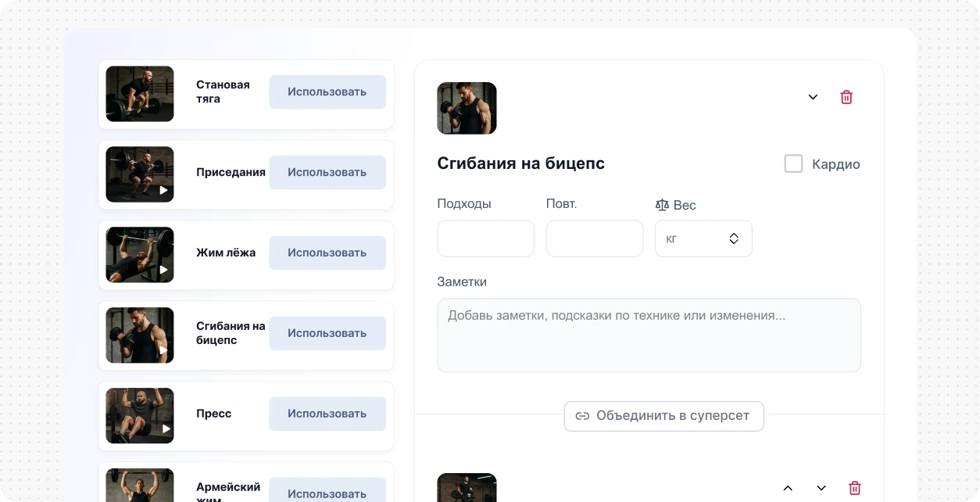This screenshot has height=502, width=980.
Task: Click the scale icon beside the Вес label
Action: tap(663, 205)
